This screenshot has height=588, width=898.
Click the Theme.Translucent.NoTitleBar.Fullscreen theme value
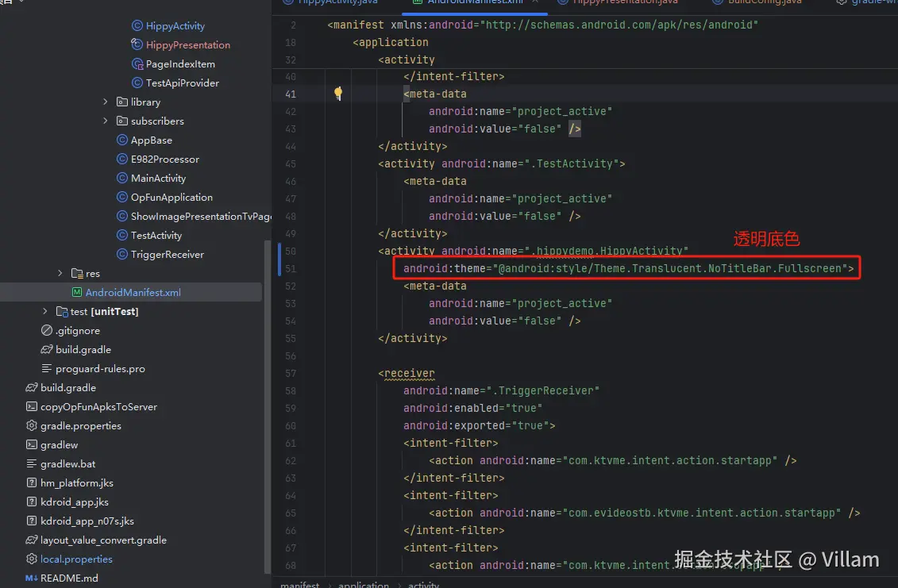click(x=669, y=268)
